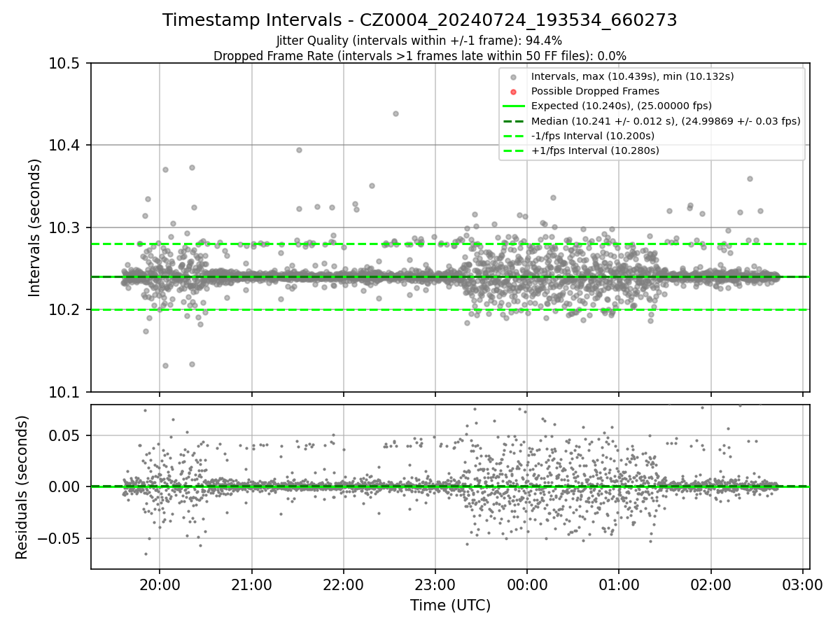Select legend entry "-1/fps Interval (10.200s)"
840x630 pixels.
coord(593,135)
